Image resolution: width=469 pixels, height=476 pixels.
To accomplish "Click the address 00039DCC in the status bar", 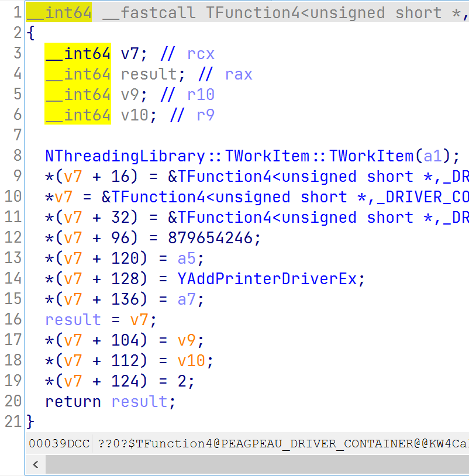I will click(59, 444).
